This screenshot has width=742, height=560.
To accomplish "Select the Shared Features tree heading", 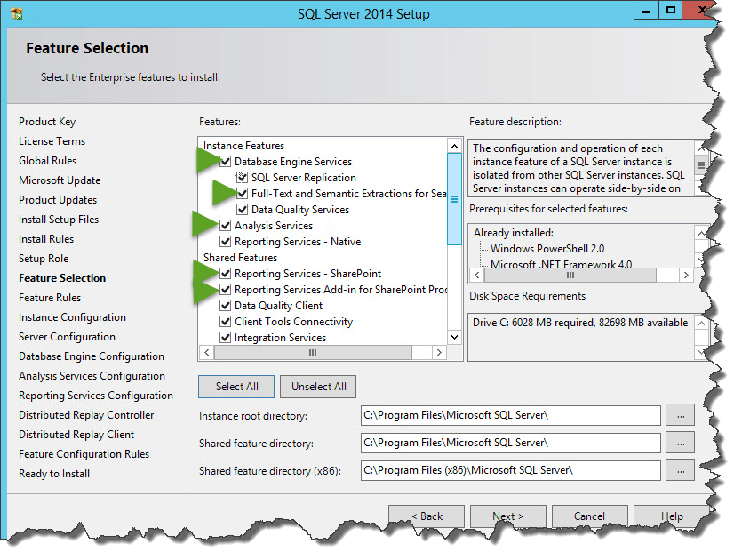I will [x=238, y=258].
